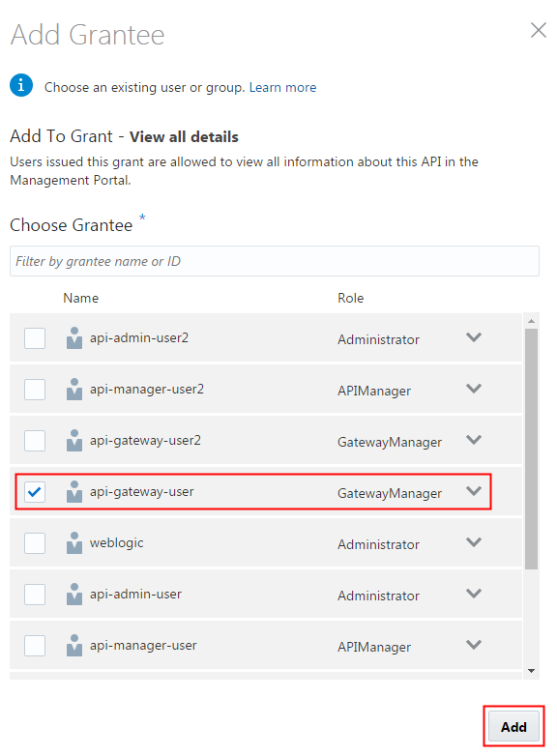Click Administrator role of api-admin-user2
The width and height of the screenshot is (557, 756).
[378, 340]
